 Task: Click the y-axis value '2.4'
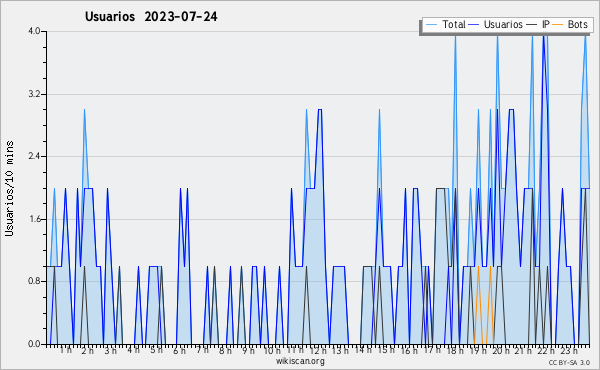(34, 156)
